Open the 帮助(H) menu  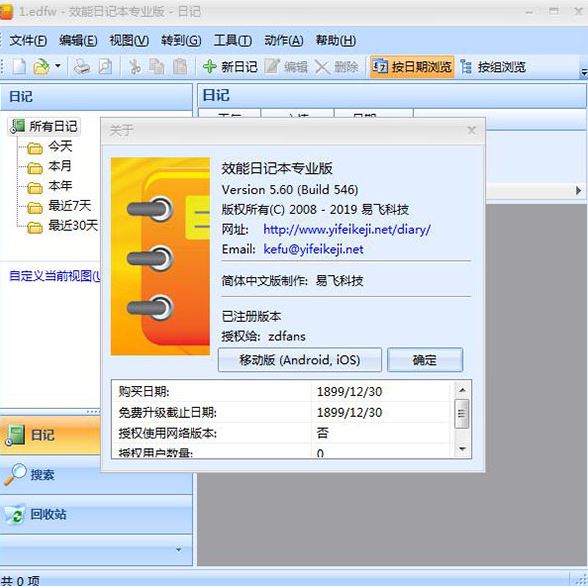(336, 40)
